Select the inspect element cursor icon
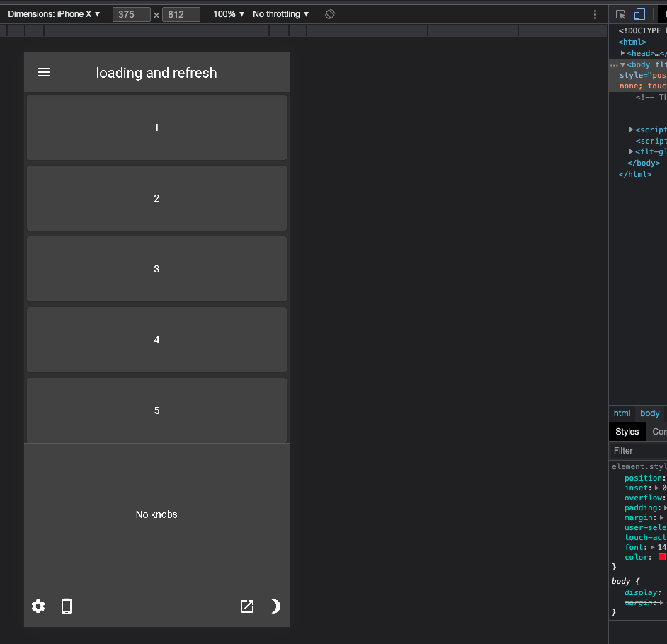Screen dimensions: 667x644 click(620, 14)
